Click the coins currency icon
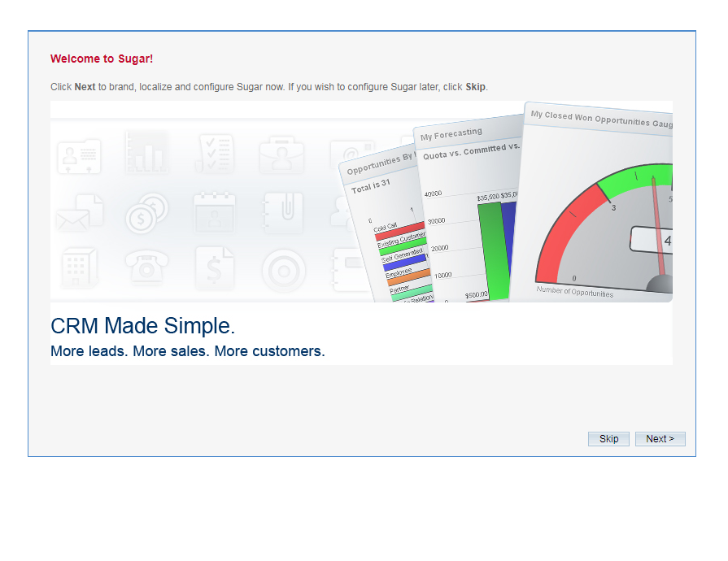Screen dimensions: 728x561 coord(147,213)
